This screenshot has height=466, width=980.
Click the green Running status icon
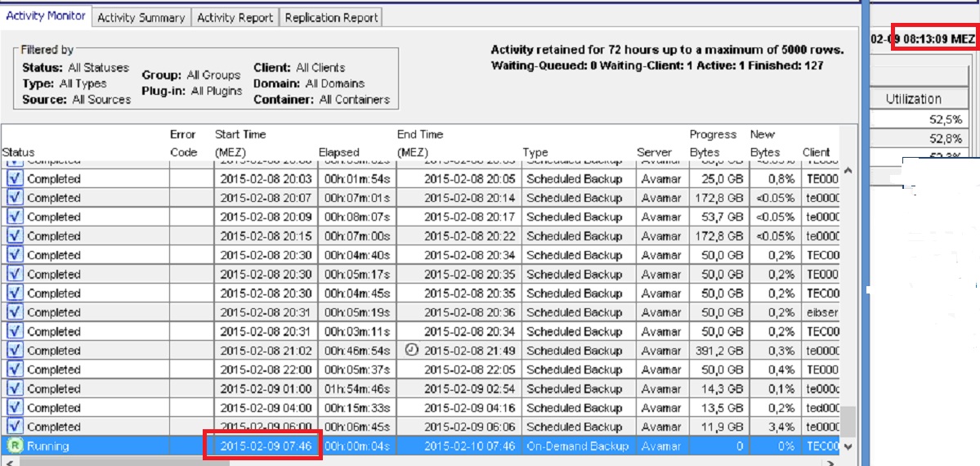pyautogui.click(x=15, y=446)
